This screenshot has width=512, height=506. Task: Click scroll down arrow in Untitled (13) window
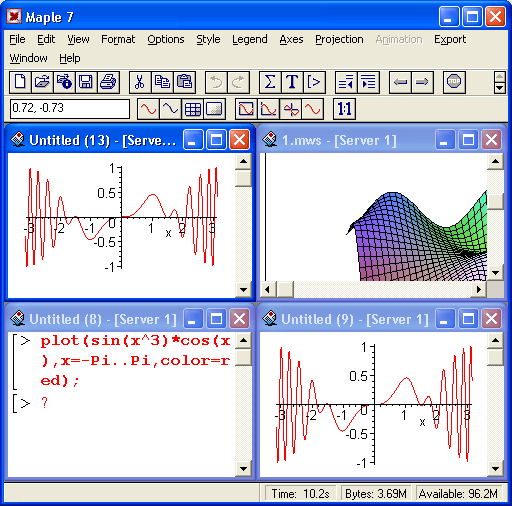243,290
